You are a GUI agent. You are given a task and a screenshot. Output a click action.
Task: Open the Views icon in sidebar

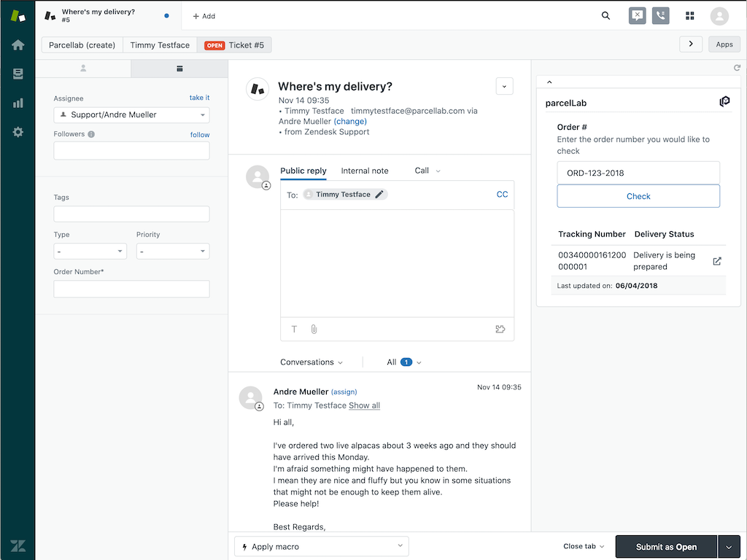point(18,74)
